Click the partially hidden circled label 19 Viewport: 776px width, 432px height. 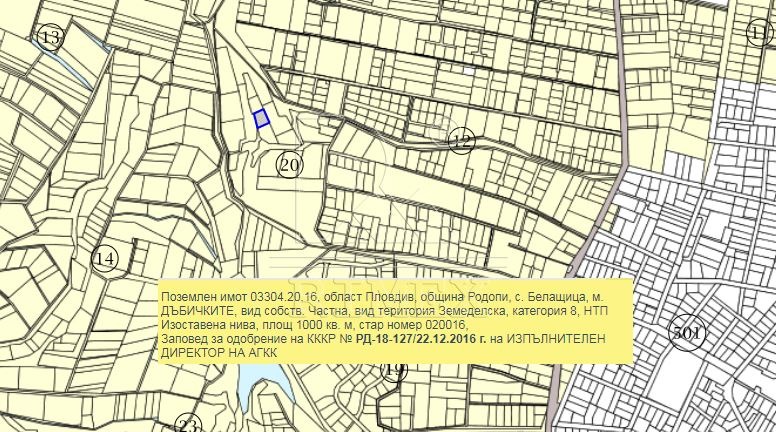pyautogui.click(x=395, y=371)
